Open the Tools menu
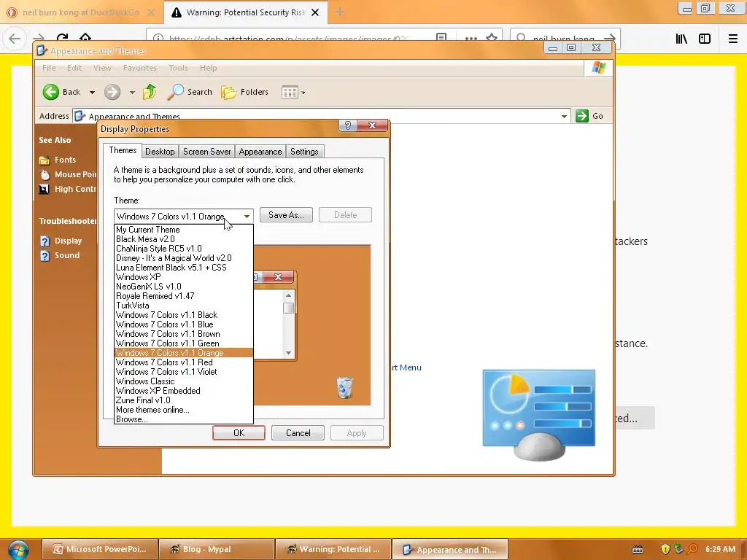 tap(178, 68)
